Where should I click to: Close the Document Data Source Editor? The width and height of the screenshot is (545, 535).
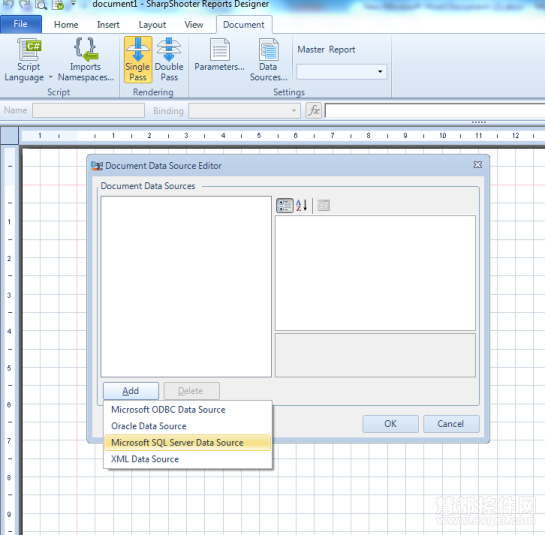478,165
